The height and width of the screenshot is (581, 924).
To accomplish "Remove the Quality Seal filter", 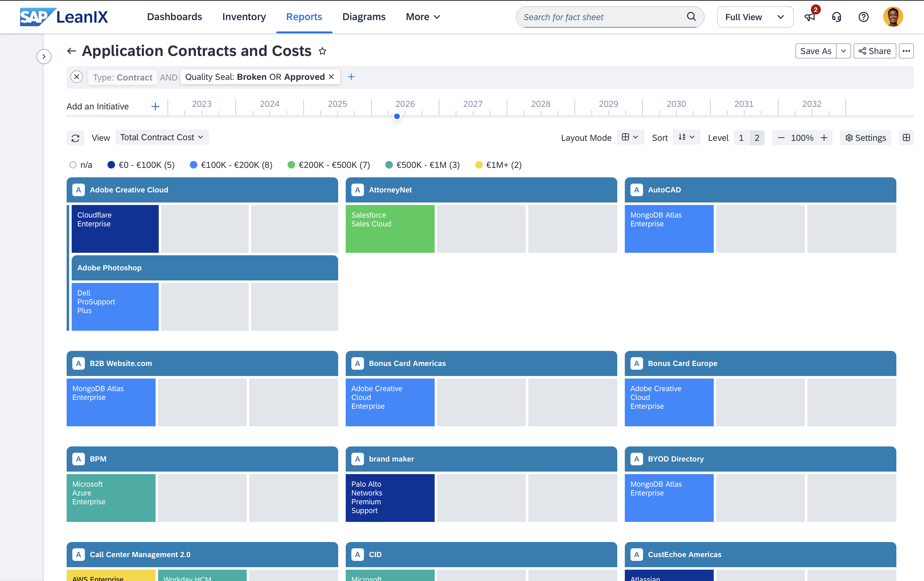I will 331,77.
